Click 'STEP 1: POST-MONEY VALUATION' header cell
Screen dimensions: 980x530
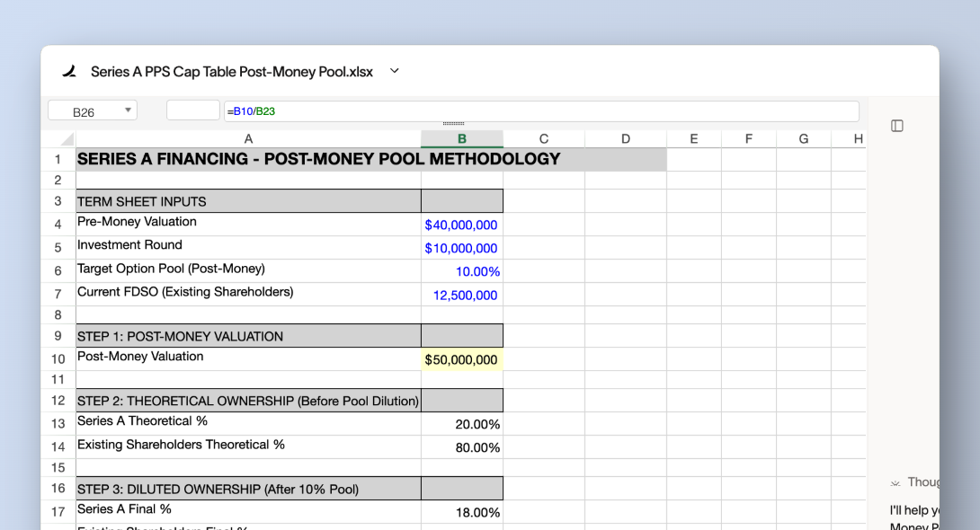coord(248,336)
